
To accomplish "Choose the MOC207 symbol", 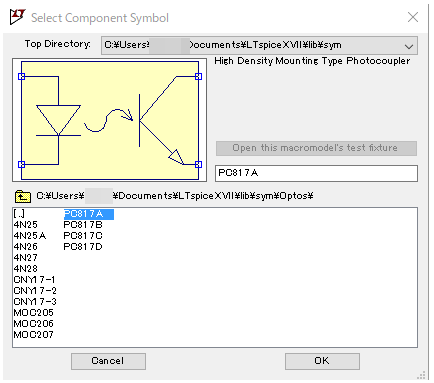I will [33, 335].
